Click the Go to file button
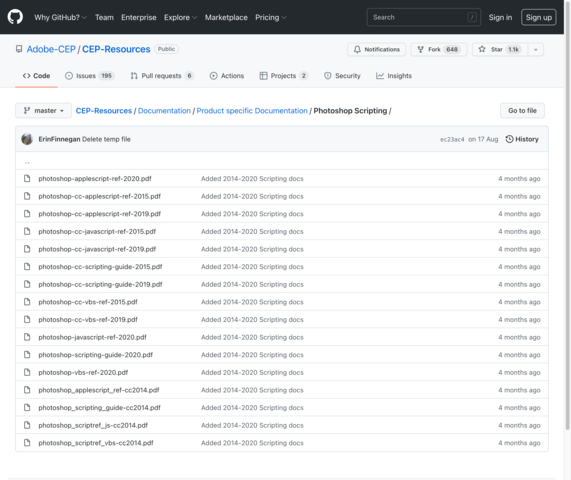Image resolution: width=571 pixels, height=480 pixels. point(522,110)
